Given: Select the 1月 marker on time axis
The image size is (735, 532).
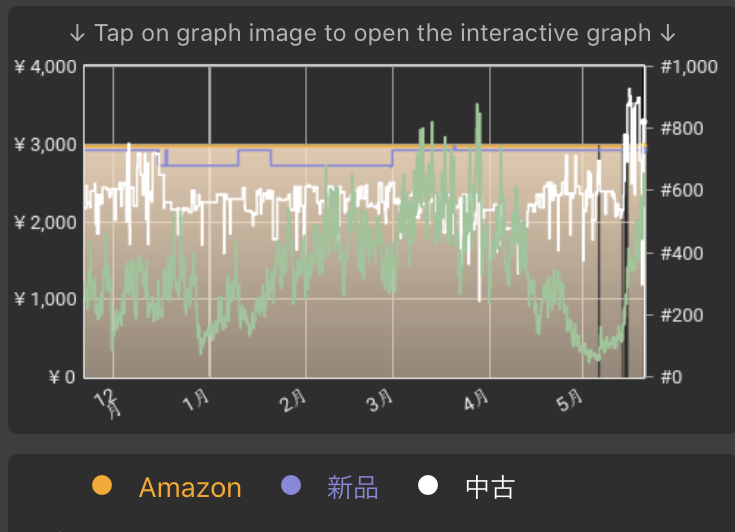Looking at the screenshot, I should point(197,401).
